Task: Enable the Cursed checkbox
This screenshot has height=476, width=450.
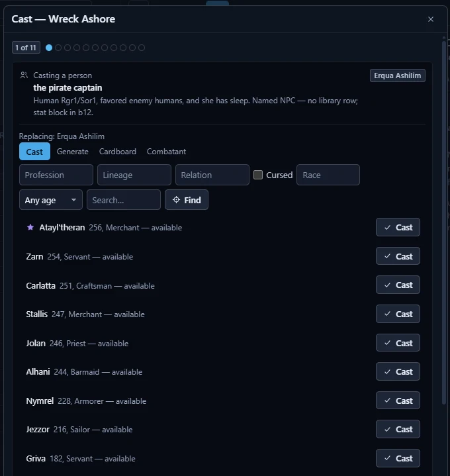Action: pyautogui.click(x=258, y=175)
